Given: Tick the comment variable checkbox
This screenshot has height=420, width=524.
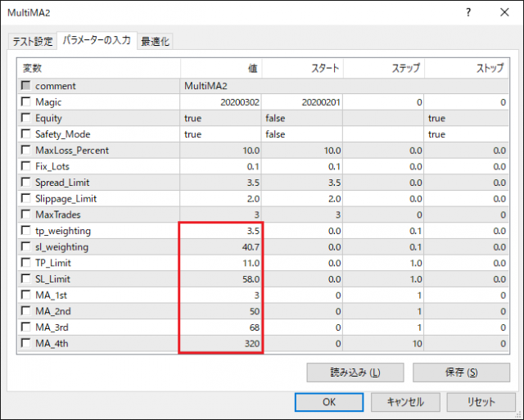Looking at the screenshot, I should pos(25,85).
